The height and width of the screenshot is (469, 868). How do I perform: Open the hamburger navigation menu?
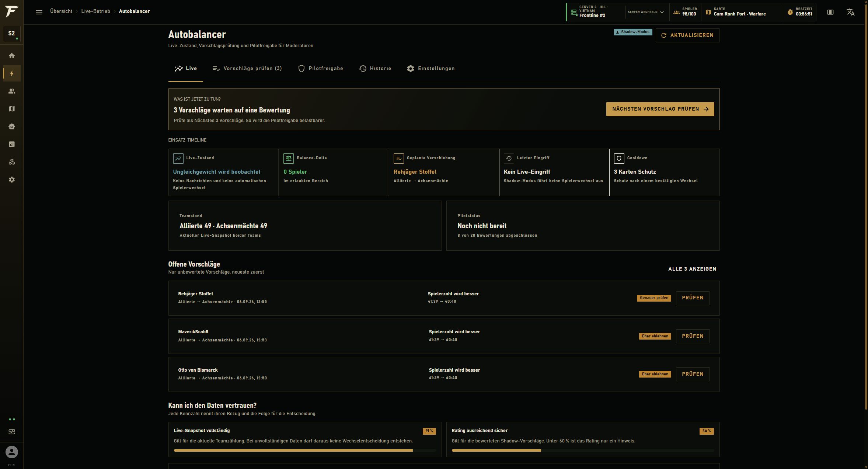pyautogui.click(x=39, y=12)
